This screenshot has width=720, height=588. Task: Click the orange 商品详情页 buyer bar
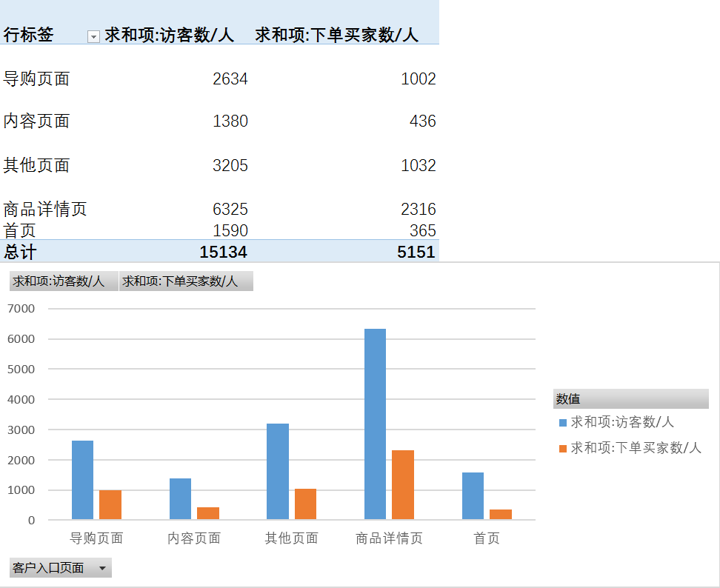point(403,484)
